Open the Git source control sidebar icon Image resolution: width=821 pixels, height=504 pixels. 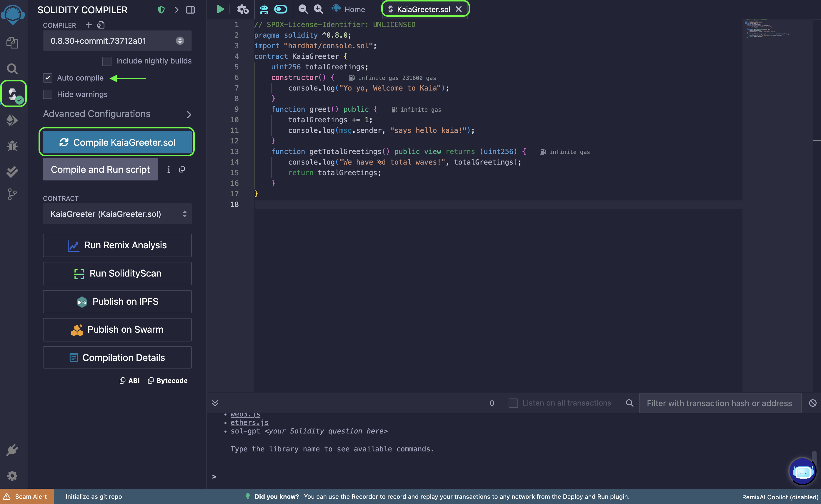coord(12,194)
